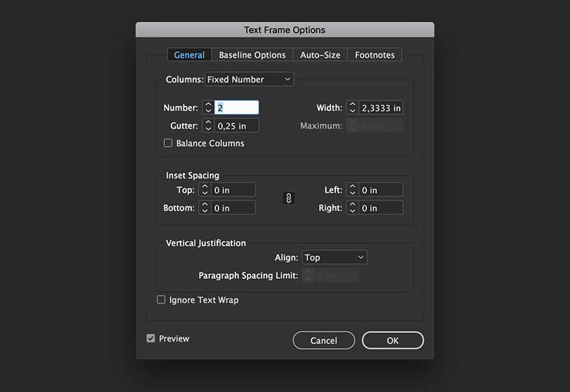This screenshot has height=392, width=570.
Task: Open the Columns dropdown set to Fixed Number
Action: pyautogui.click(x=249, y=78)
